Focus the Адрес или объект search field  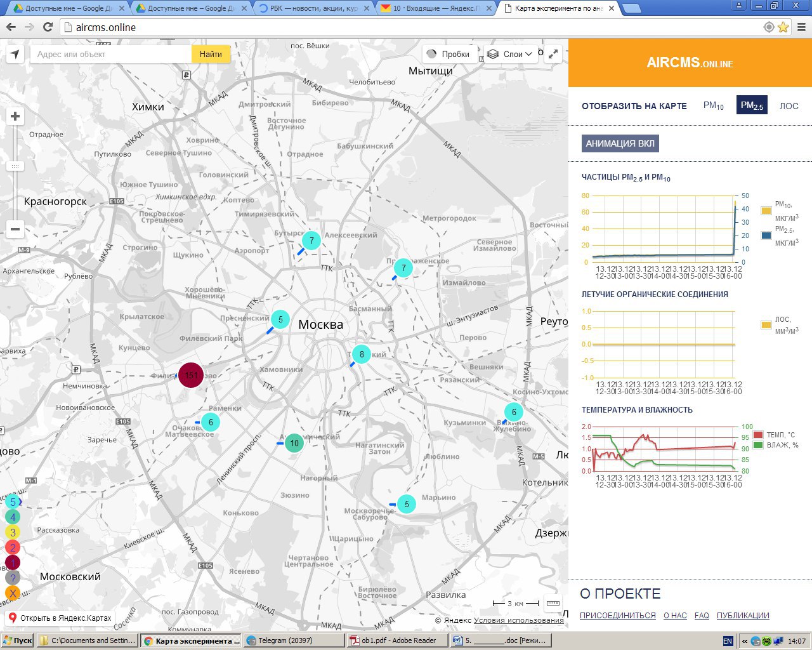tap(111, 54)
